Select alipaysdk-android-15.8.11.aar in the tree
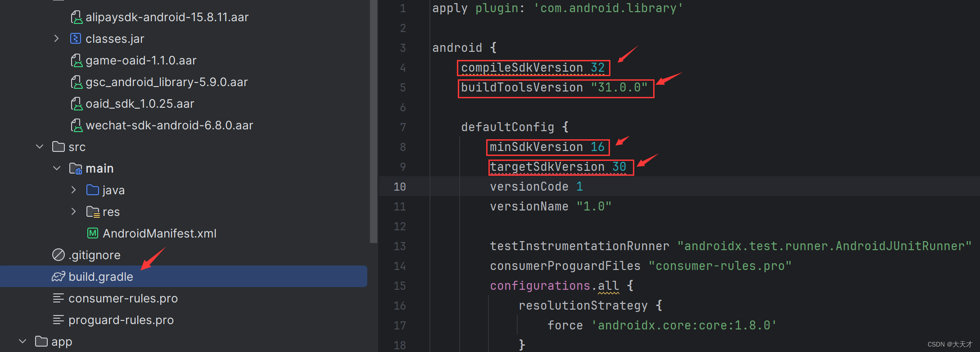Image resolution: width=980 pixels, height=352 pixels. click(x=167, y=17)
